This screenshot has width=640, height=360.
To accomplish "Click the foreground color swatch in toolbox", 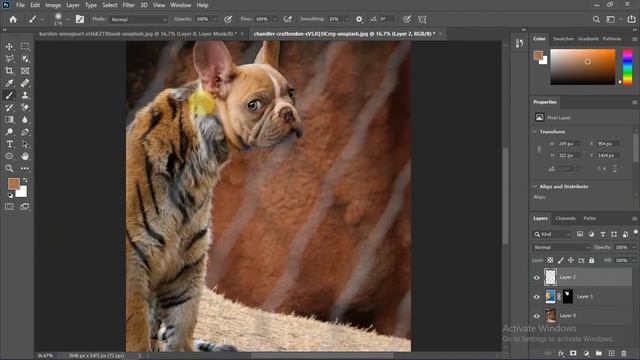I will click(x=13, y=184).
